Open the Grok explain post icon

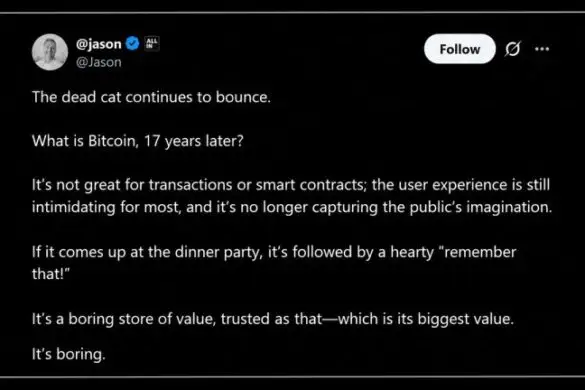point(513,49)
